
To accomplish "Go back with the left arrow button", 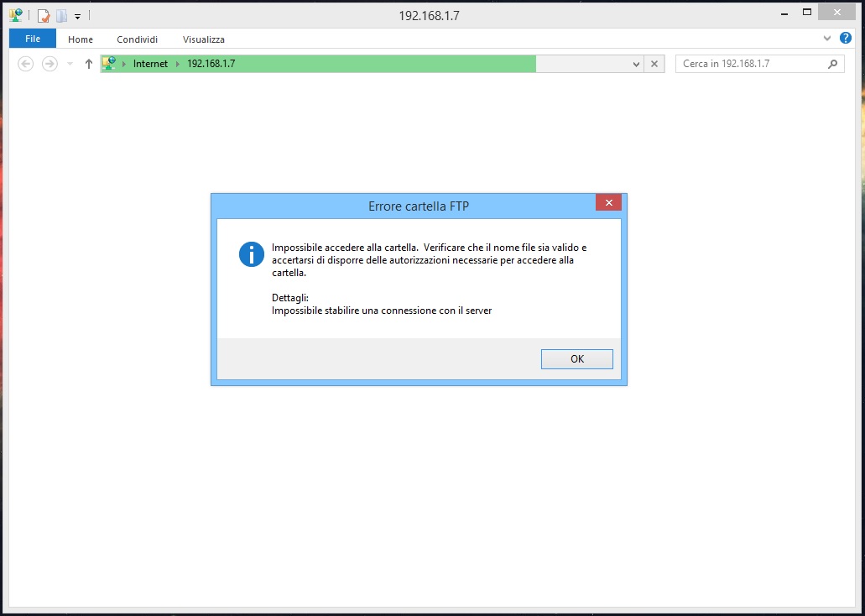I will tap(26, 64).
